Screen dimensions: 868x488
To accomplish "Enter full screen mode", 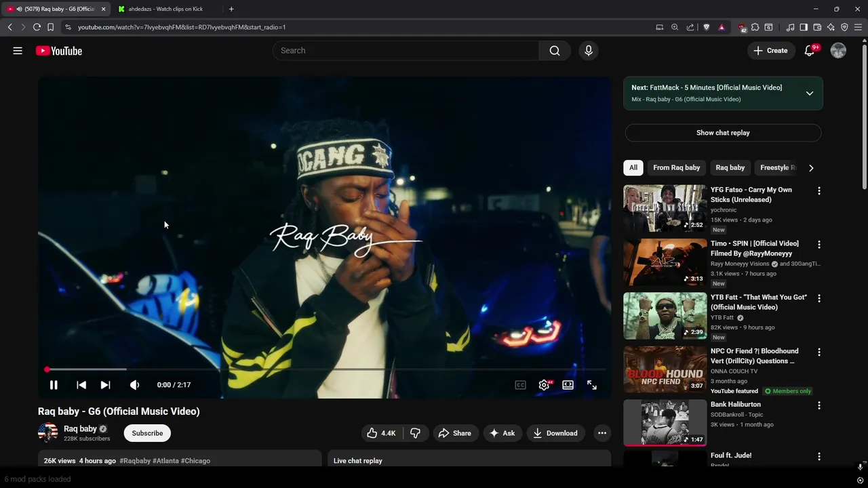I will pyautogui.click(x=592, y=385).
